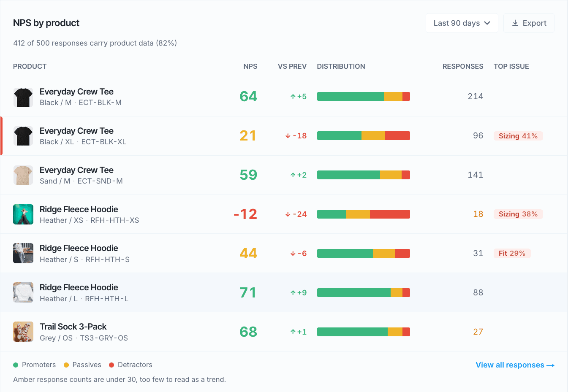Sort by the NPS column header
Viewport: 568px width, 392px height.
[x=250, y=66]
